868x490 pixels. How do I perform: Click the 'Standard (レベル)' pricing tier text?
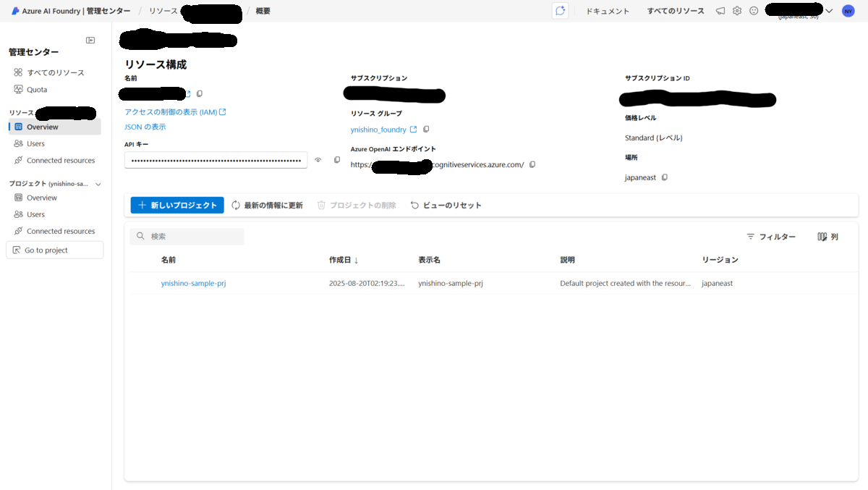click(x=654, y=138)
